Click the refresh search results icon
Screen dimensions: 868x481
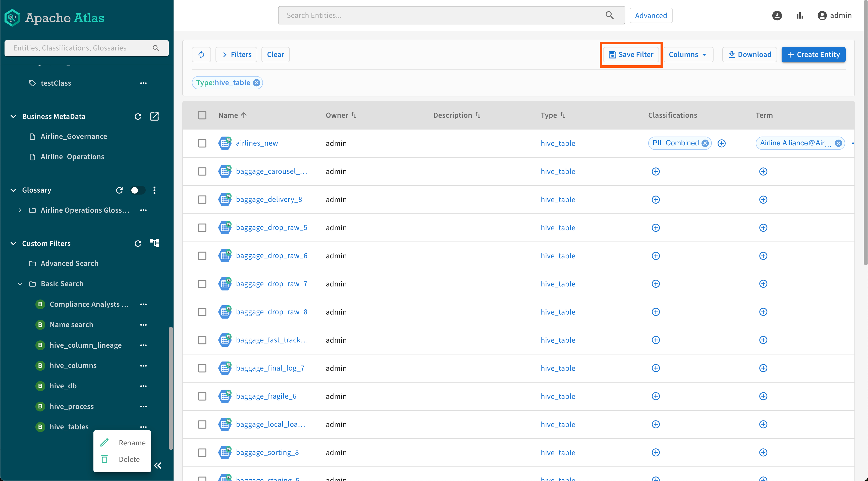pyautogui.click(x=201, y=54)
